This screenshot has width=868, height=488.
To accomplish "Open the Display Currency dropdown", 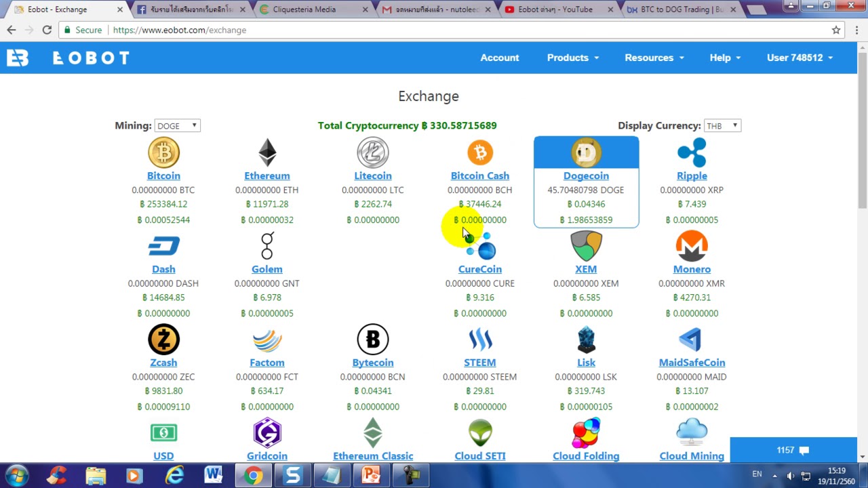I will (722, 125).
